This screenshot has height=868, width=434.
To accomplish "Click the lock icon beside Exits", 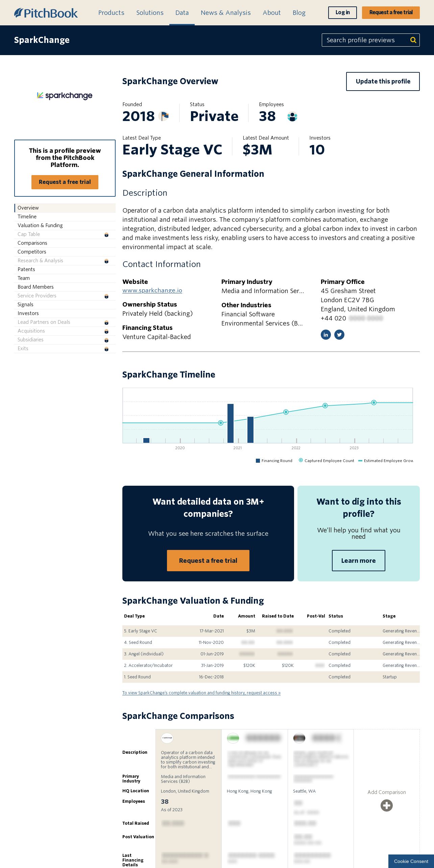I will tap(106, 349).
